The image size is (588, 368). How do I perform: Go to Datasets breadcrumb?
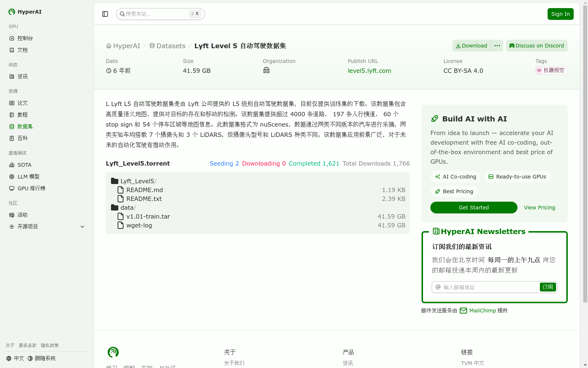click(x=168, y=46)
